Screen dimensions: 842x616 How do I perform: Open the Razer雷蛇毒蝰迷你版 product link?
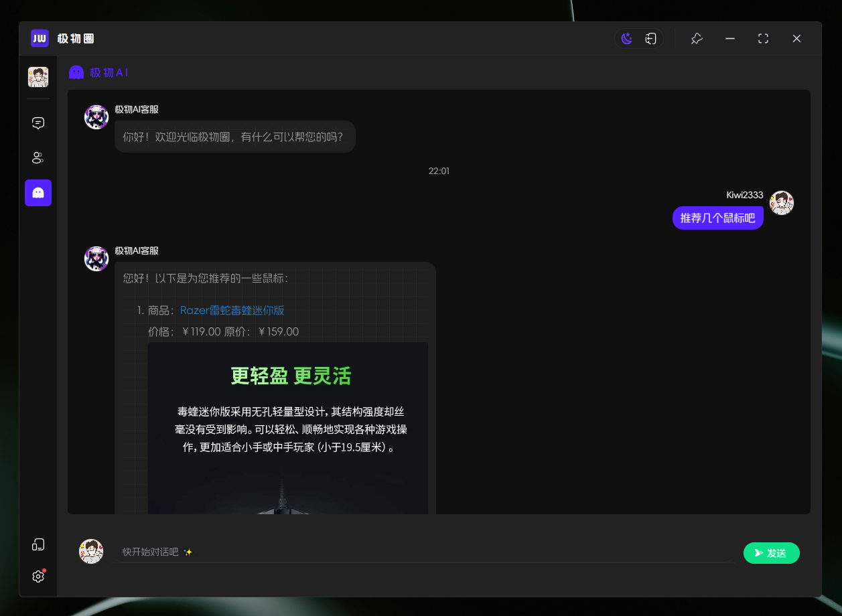232,311
